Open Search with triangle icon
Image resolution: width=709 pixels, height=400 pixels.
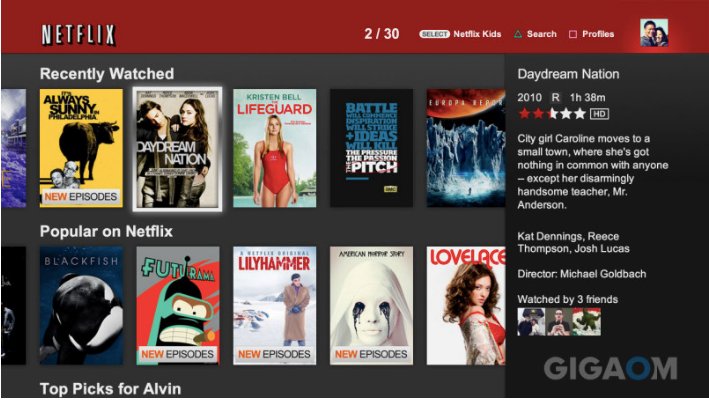pyautogui.click(x=535, y=34)
